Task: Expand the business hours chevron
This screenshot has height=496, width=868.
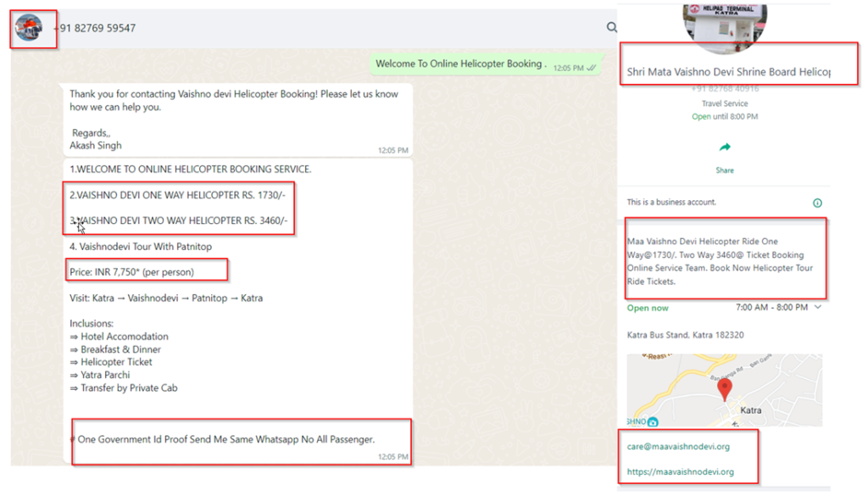Action: coord(818,307)
